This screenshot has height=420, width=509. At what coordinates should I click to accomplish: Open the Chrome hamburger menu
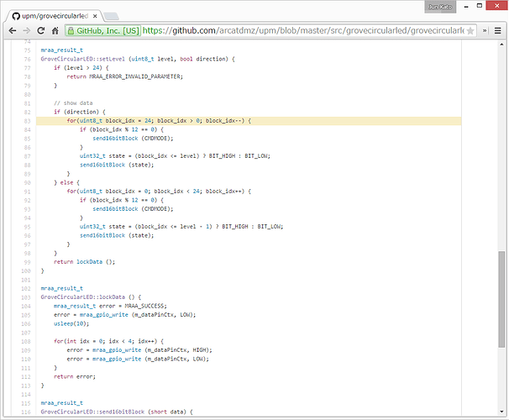pyautogui.click(x=497, y=30)
